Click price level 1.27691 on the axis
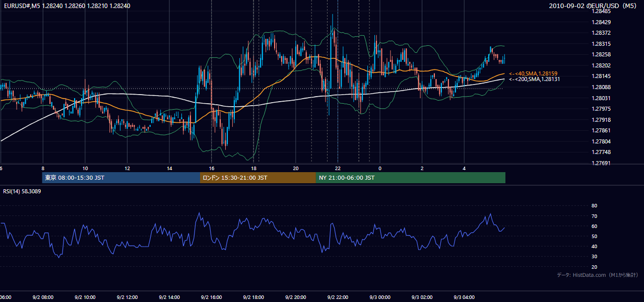This screenshot has height=302, width=644. (601, 163)
